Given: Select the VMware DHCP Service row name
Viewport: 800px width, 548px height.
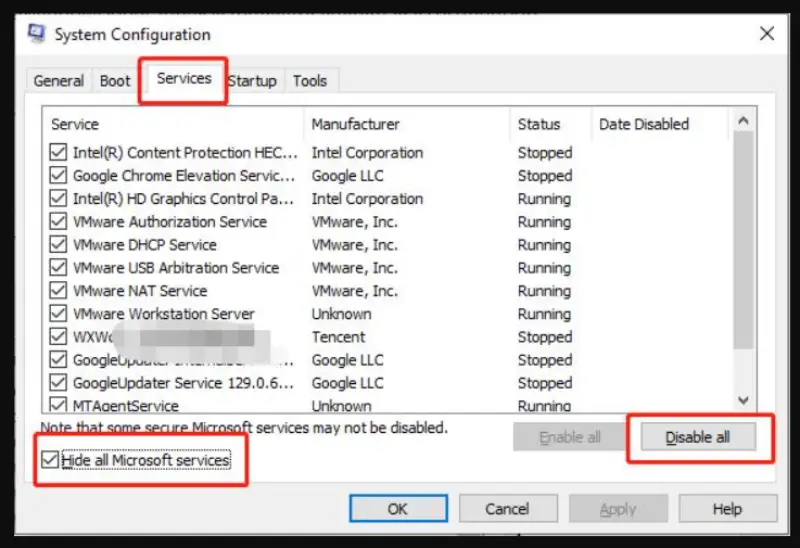Looking at the screenshot, I should (x=145, y=244).
